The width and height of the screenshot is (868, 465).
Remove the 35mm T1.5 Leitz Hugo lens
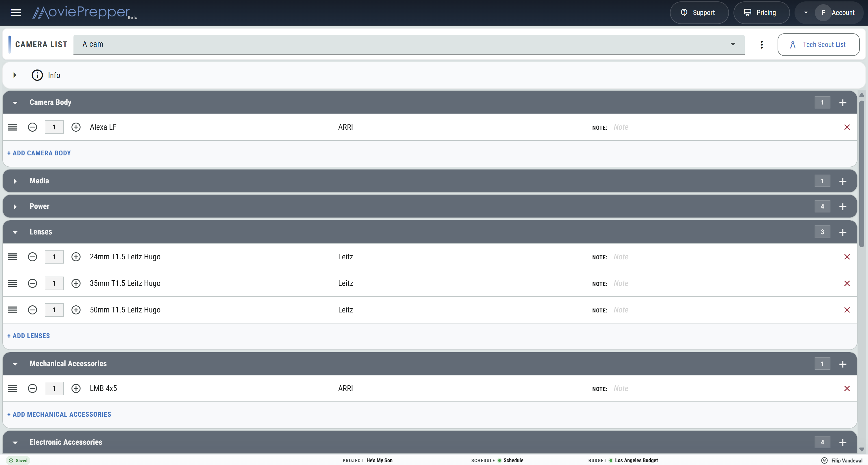click(x=847, y=283)
